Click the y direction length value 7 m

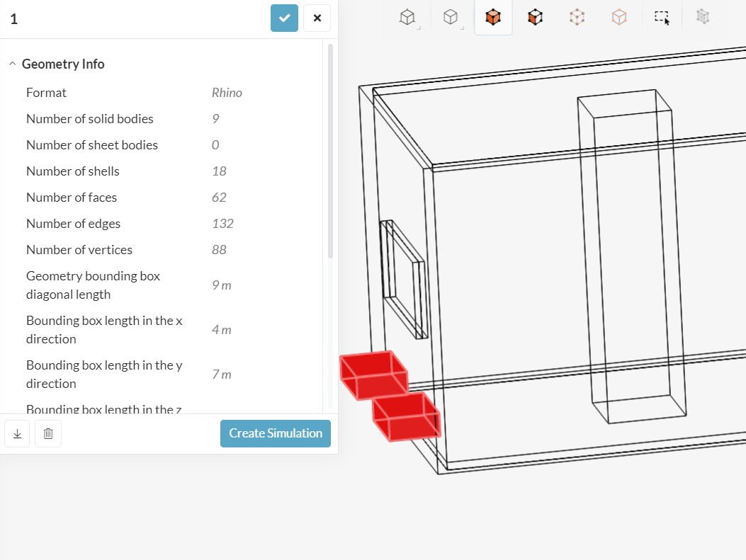(x=222, y=375)
